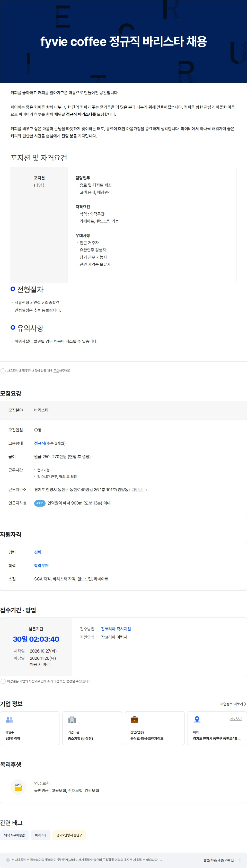Click the 전형절차 blue circle bullet

[x=13, y=289]
